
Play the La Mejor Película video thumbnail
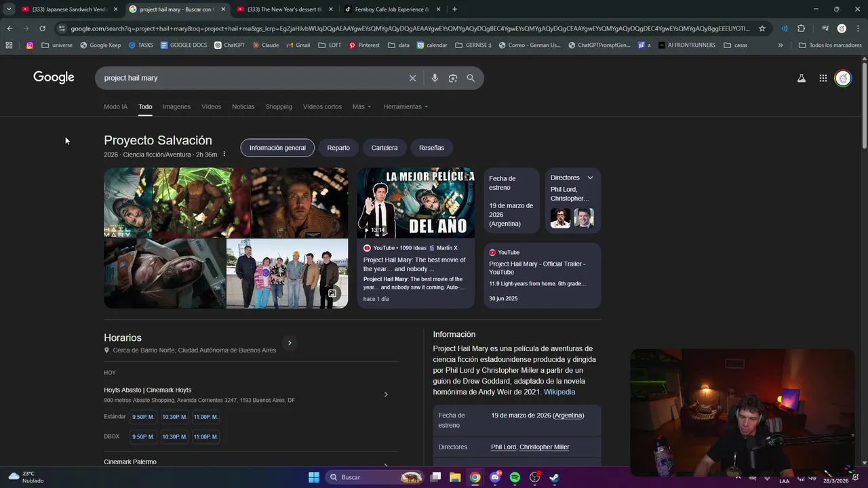click(416, 203)
